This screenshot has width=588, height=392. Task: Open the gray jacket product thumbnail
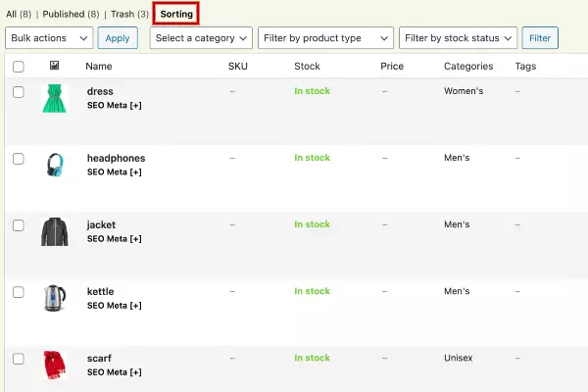(x=54, y=231)
